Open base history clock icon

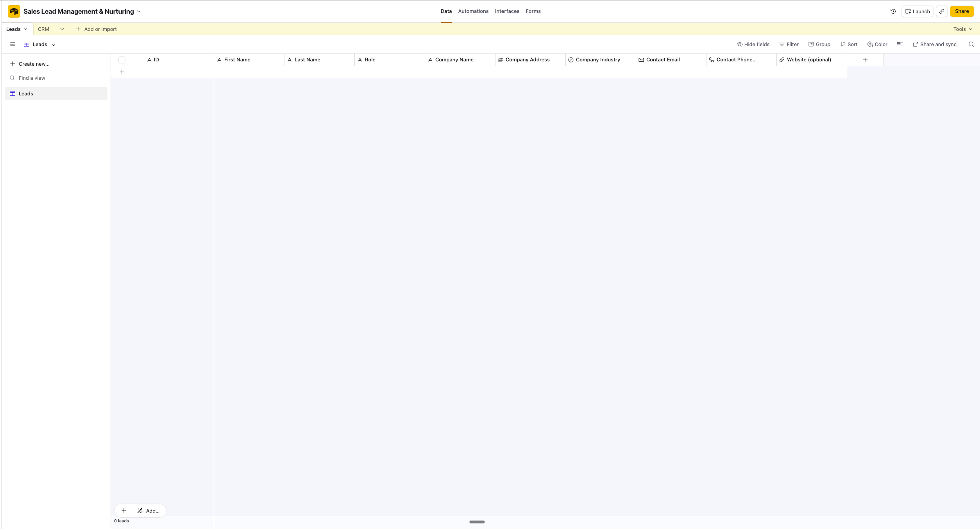pyautogui.click(x=893, y=11)
